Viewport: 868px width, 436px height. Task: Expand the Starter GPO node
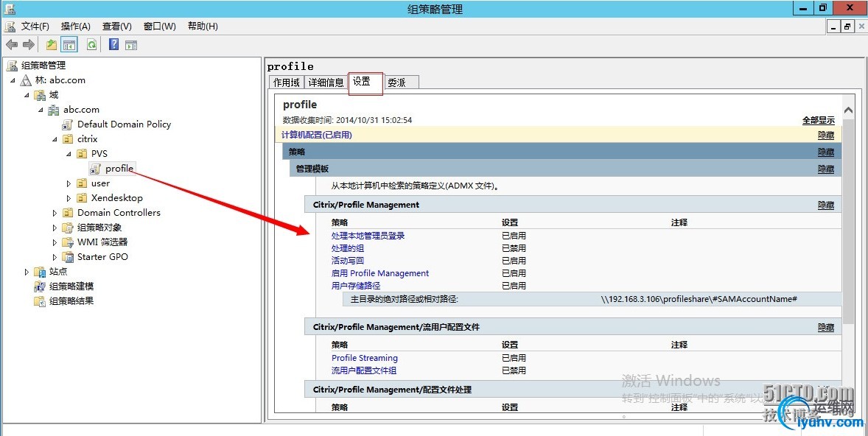click(55, 257)
